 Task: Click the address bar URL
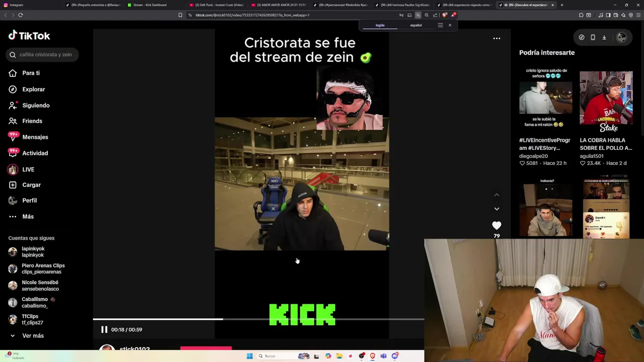[252, 15]
